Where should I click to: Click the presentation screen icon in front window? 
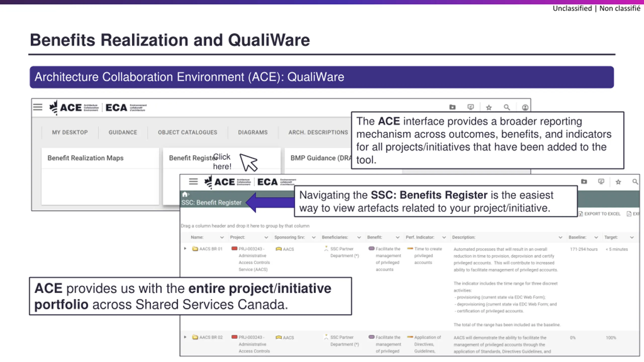pyautogui.click(x=601, y=182)
